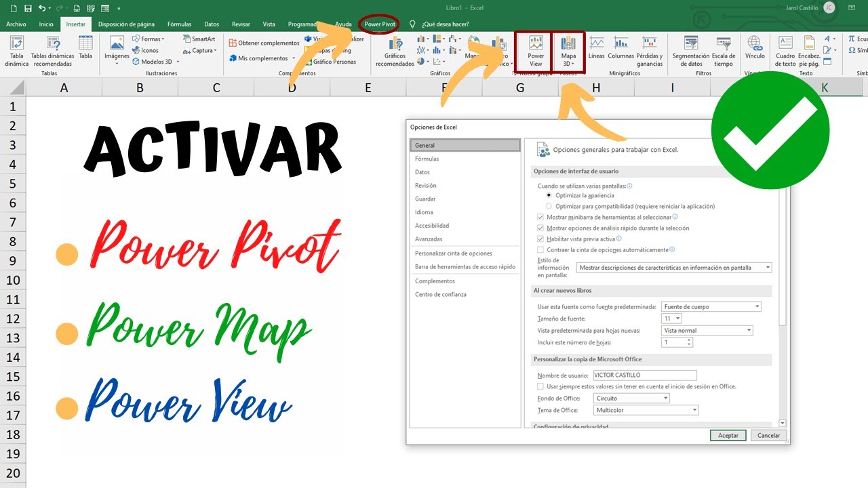Click the Vínculo link button
Image resolution: width=868 pixels, height=488 pixels.
(x=755, y=47)
